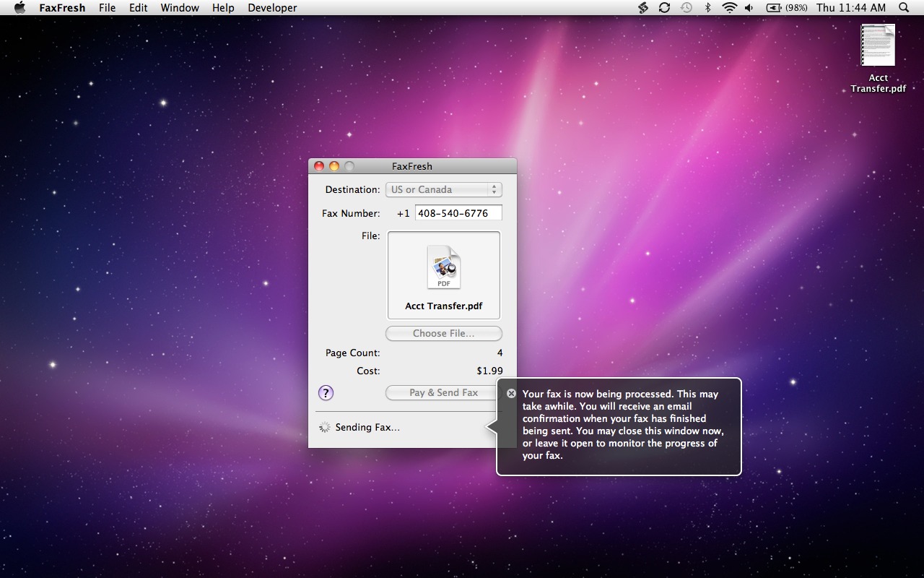Viewport: 924px width, 578px height.
Task: Click the Sending Fax progress spinner
Action: point(325,428)
